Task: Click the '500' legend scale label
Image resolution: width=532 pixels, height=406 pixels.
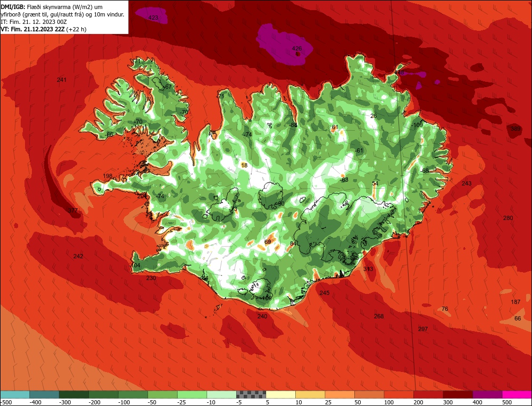Action: point(506,402)
